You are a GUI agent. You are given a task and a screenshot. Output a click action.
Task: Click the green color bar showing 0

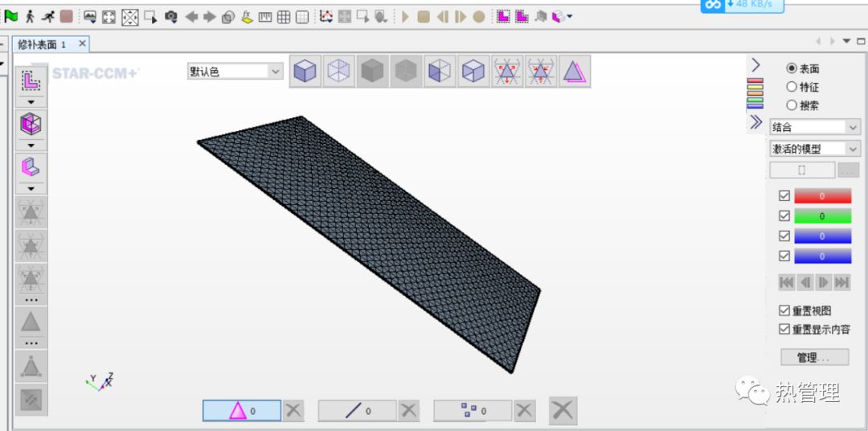(x=823, y=216)
